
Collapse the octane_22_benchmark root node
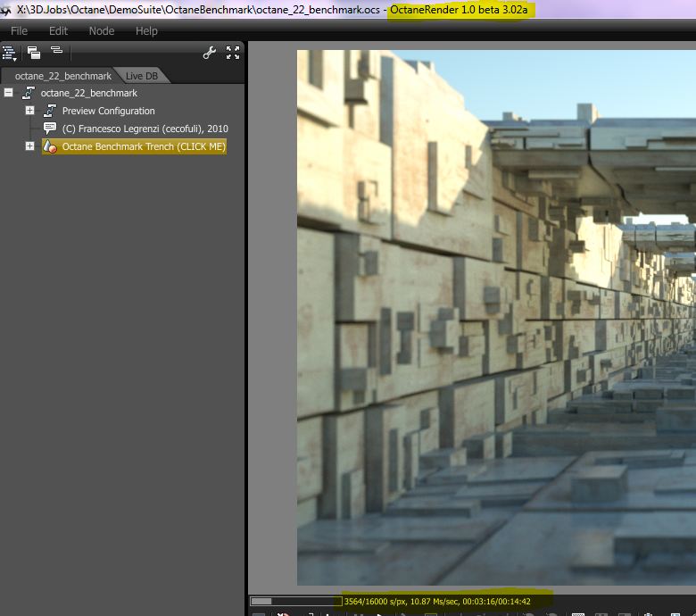[8, 92]
